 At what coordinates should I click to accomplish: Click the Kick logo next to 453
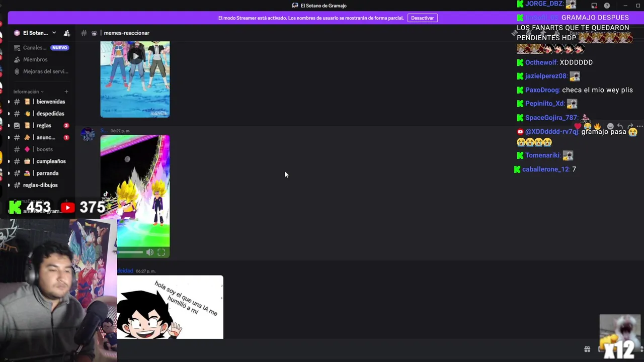point(15,207)
